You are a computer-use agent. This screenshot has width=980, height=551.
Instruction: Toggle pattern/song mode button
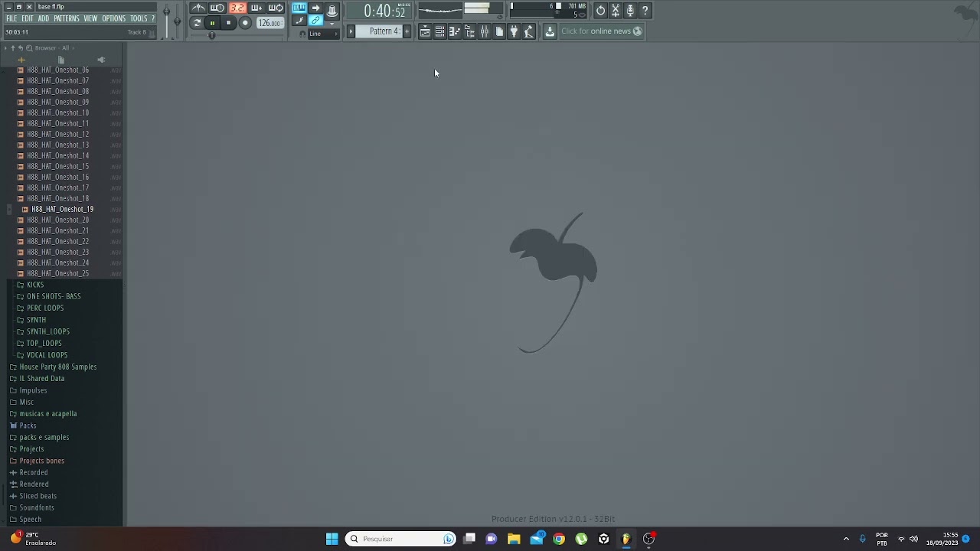pos(197,23)
